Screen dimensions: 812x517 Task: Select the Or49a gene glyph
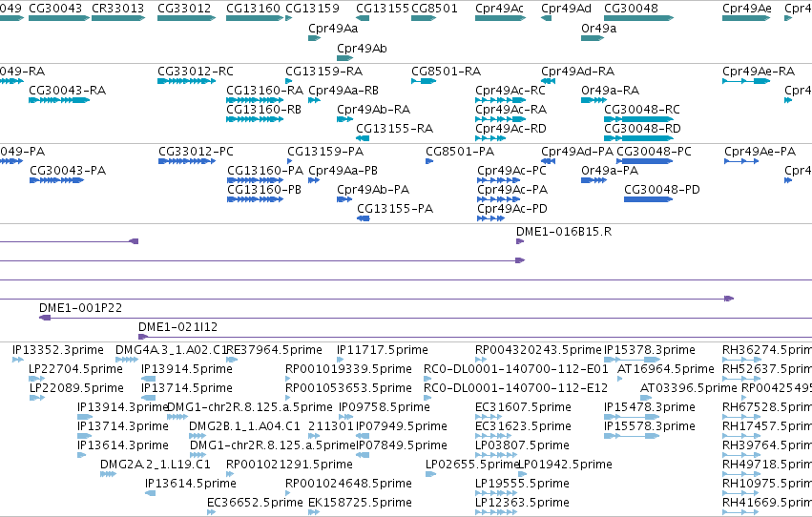point(593,38)
